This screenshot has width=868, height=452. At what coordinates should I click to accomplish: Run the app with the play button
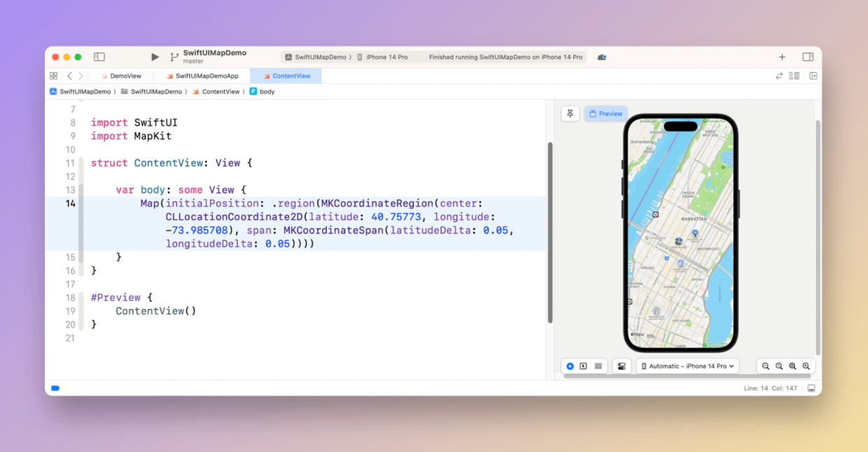[x=155, y=57]
